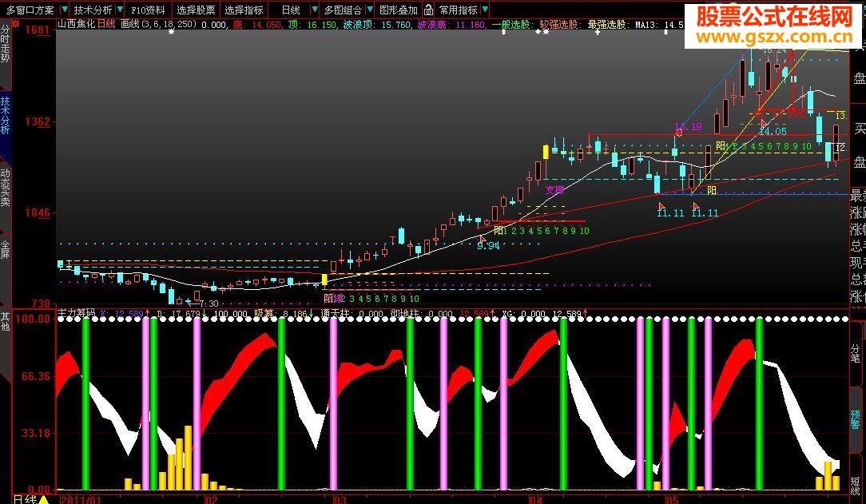Screen dimensions: 866x504
Task: Click the 图形叠加 button
Action: pyautogui.click(x=398, y=10)
